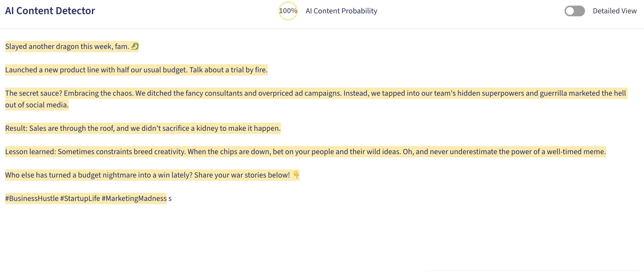Enable the Detailed View toggle switch
This screenshot has height=272, width=644.
point(575,11)
